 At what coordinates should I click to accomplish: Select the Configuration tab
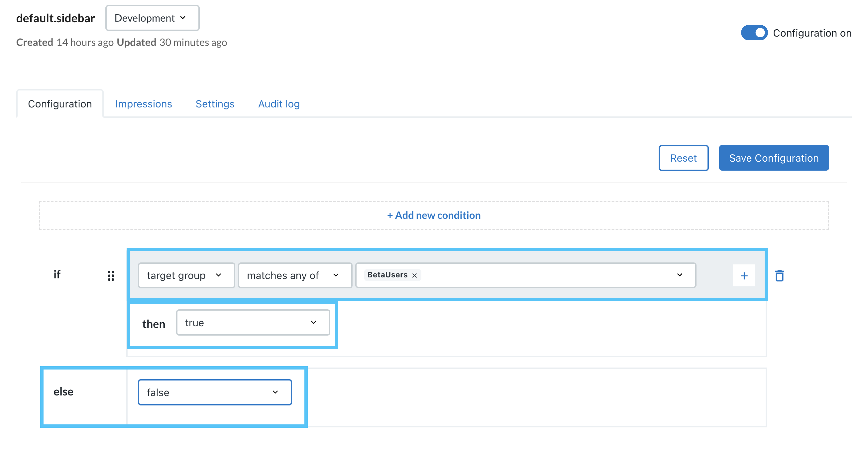pyautogui.click(x=59, y=103)
